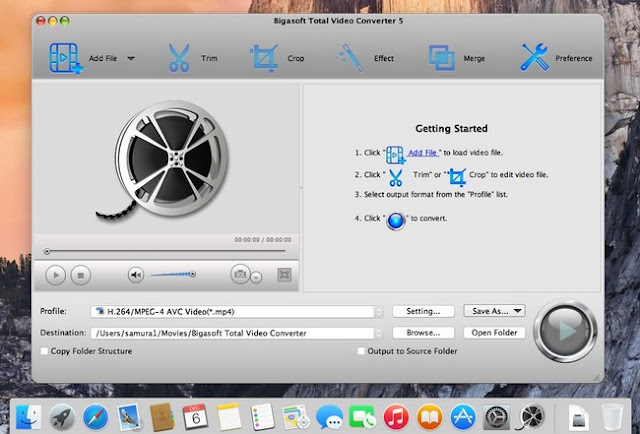Open Finder from the dock
This screenshot has height=434, width=640.
coord(29,417)
